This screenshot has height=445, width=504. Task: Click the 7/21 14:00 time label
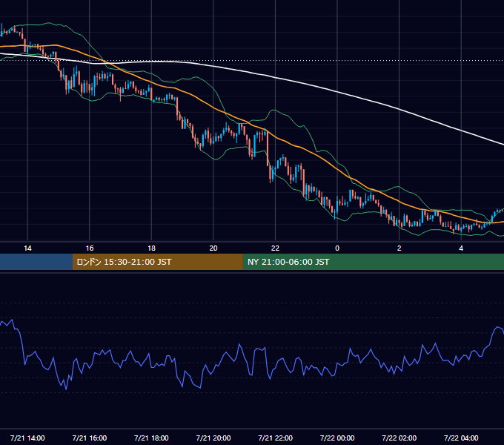pos(27,438)
